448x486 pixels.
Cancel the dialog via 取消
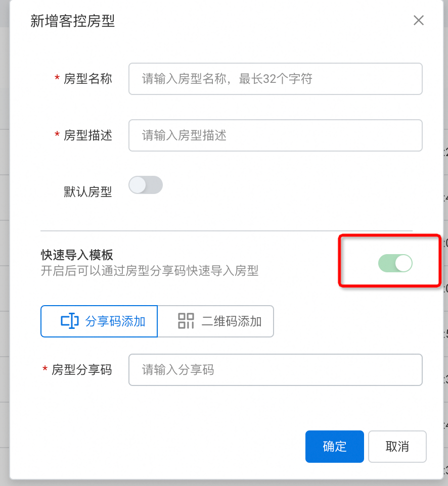pos(397,446)
